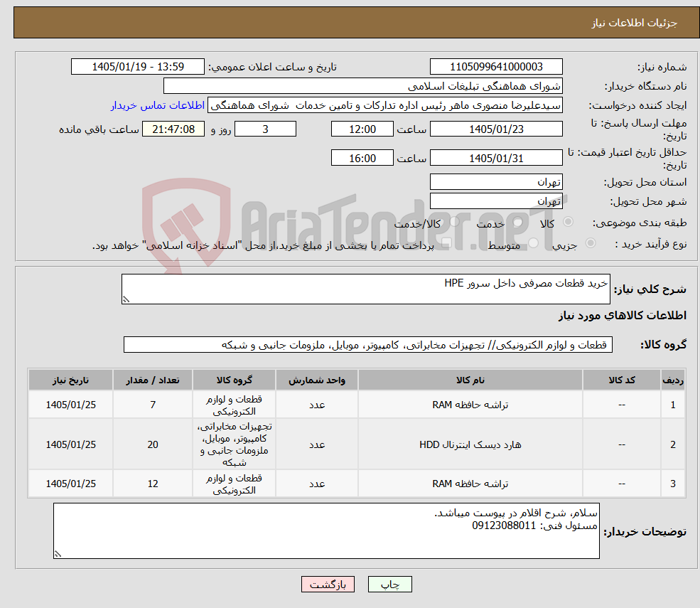Click quantity 20 in row 2
This screenshot has height=608, width=700.
click(x=153, y=444)
